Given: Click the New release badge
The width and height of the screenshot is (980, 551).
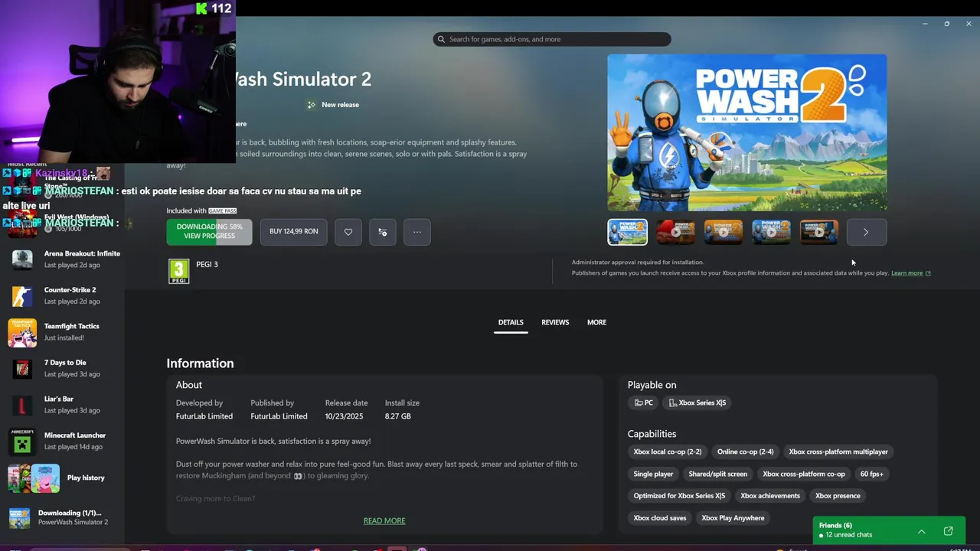Looking at the screenshot, I should tap(333, 105).
